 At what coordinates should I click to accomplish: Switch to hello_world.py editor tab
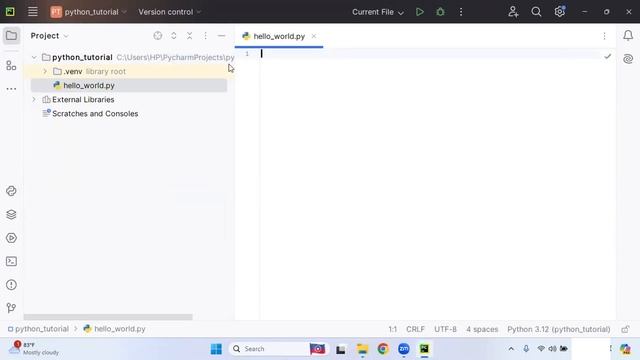(279, 36)
